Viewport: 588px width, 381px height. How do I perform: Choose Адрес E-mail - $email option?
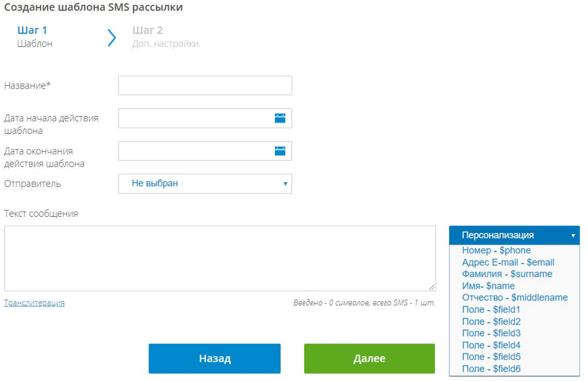click(508, 263)
